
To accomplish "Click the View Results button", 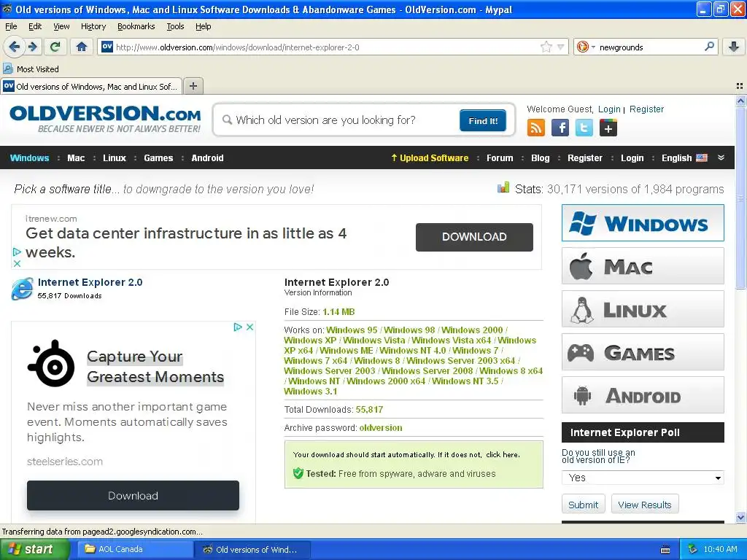I will pos(645,505).
